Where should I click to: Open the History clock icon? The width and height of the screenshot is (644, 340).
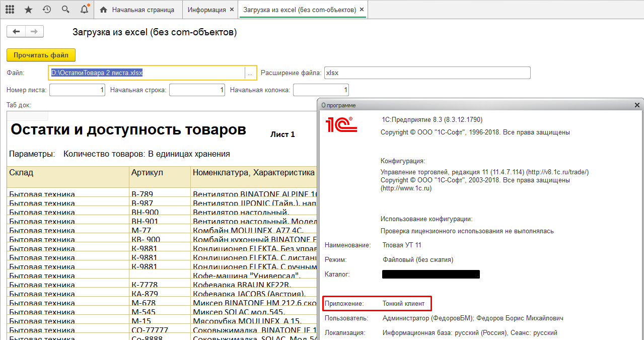point(47,10)
